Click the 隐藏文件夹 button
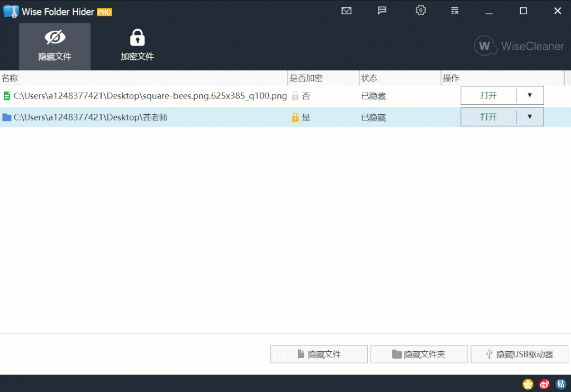 click(419, 354)
